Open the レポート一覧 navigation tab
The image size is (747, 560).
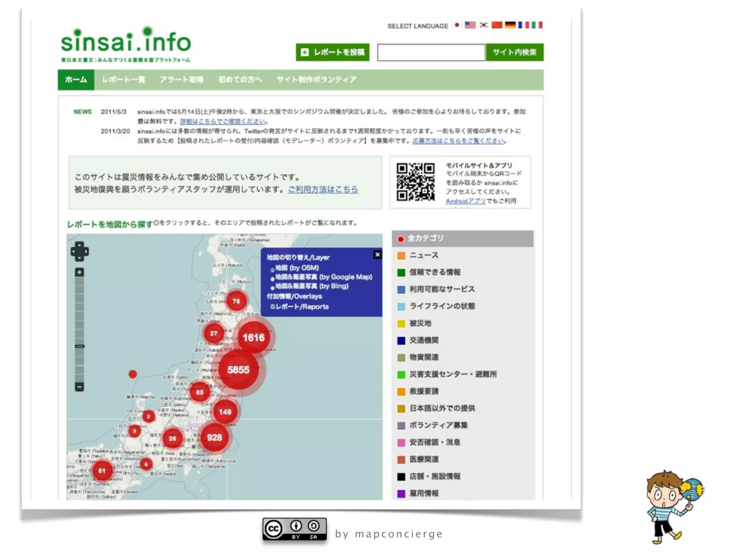point(123,79)
